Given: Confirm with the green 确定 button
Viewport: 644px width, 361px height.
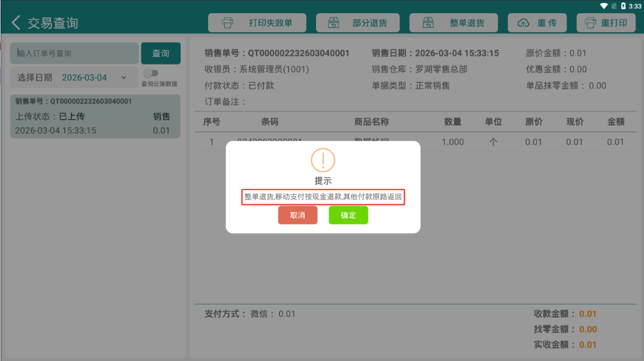Looking at the screenshot, I should click(348, 215).
